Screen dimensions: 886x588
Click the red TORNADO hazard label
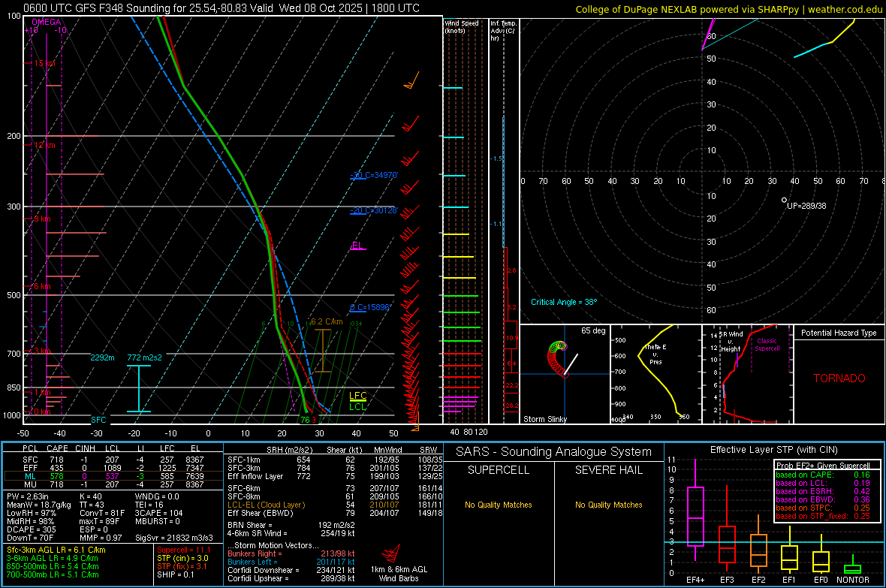click(839, 378)
